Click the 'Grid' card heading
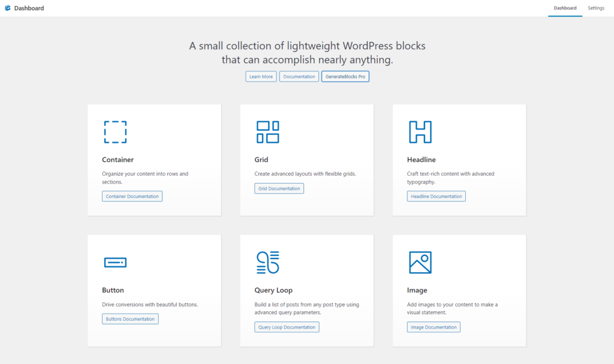Image resolution: width=614 pixels, height=364 pixels. coord(261,160)
